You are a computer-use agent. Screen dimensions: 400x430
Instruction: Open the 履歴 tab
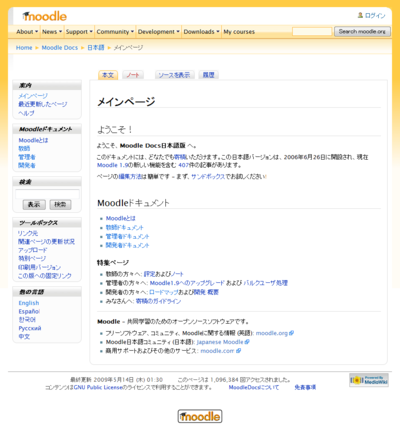[x=209, y=75]
